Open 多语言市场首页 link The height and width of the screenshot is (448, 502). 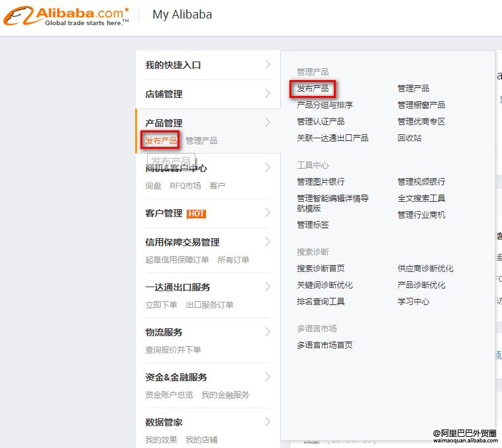(325, 345)
